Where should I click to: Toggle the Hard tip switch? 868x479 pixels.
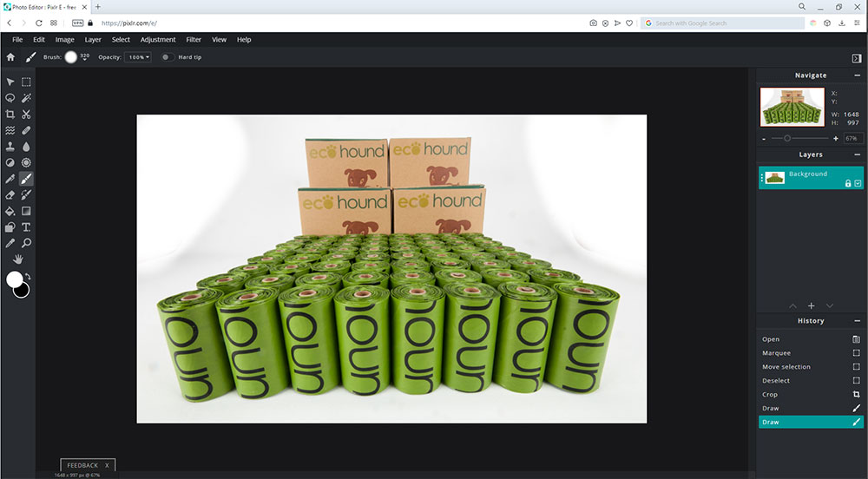click(167, 57)
